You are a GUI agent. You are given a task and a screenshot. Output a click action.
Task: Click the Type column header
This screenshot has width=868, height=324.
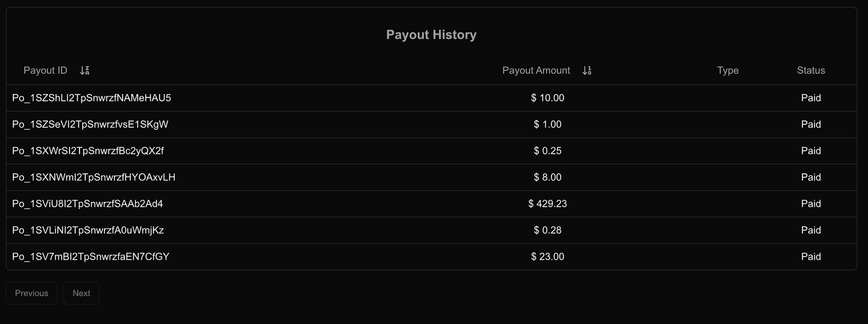[728, 70]
